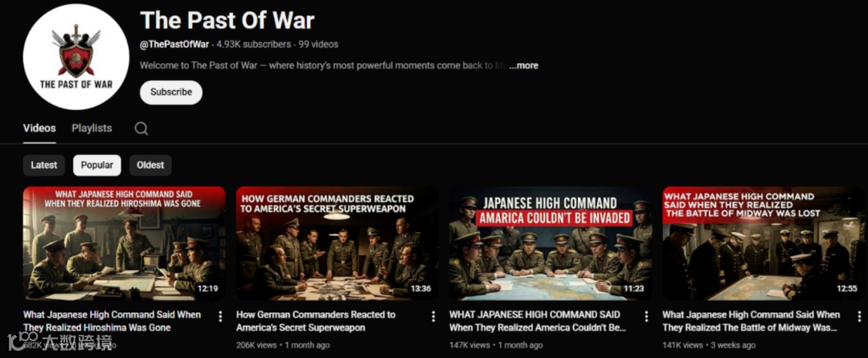Switch to the Playlists tab

[92, 128]
